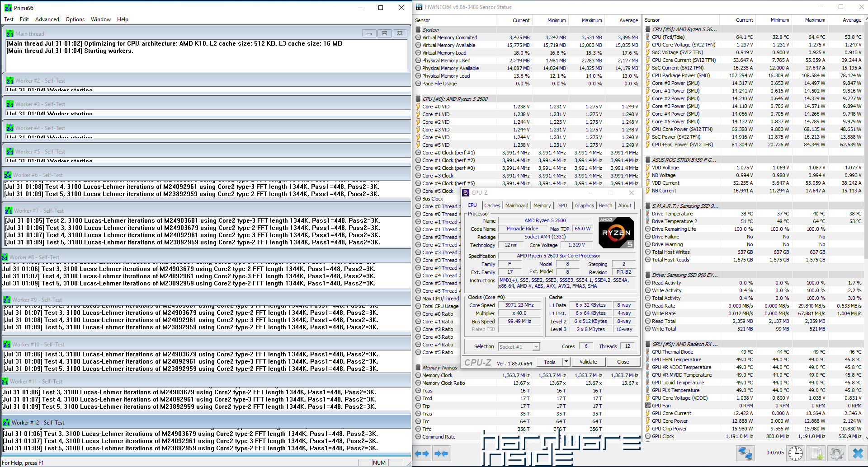Click the bolt icon next to Core #0 VID

click(418, 107)
